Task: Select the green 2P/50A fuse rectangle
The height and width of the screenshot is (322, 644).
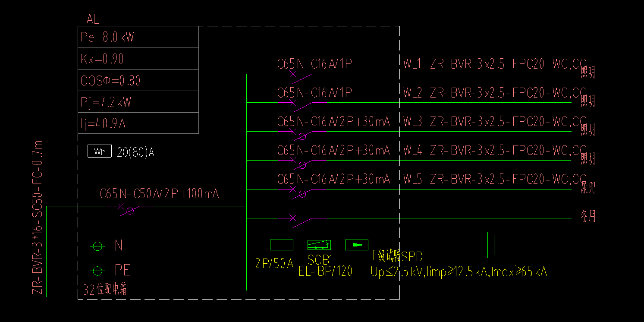Action: [x=281, y=245]
